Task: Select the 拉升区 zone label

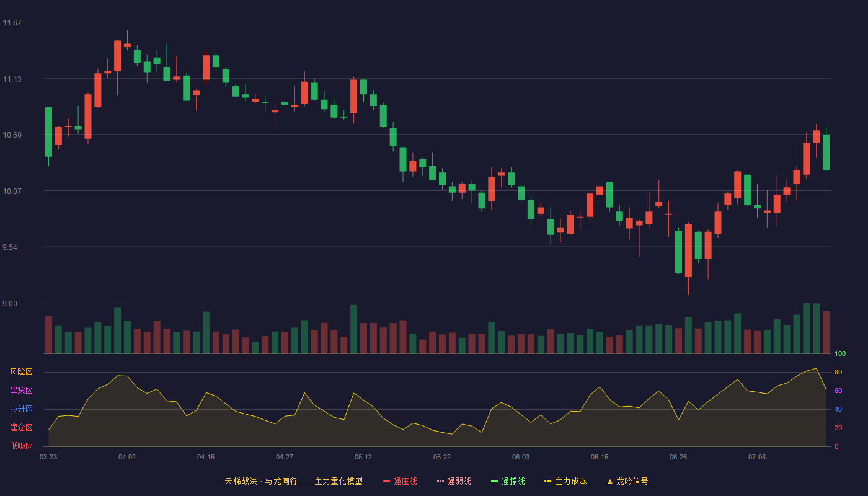Action: 22,409
